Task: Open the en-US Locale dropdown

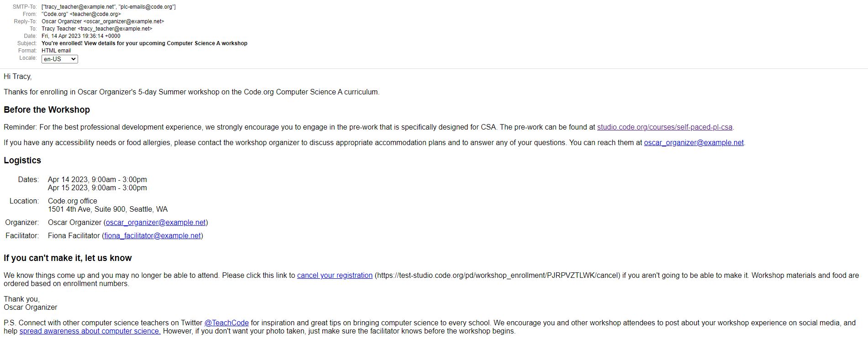Action: (60, 59)
